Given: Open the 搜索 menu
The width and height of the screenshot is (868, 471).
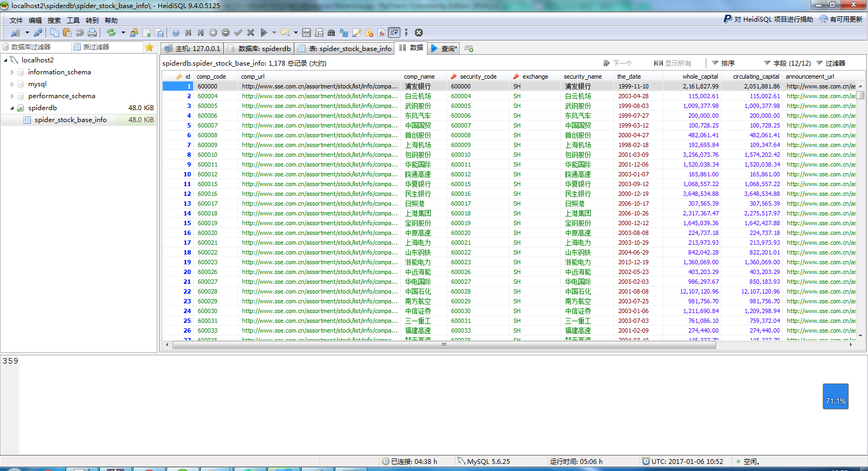Looking at the screenshot, I should coord(54,21).
